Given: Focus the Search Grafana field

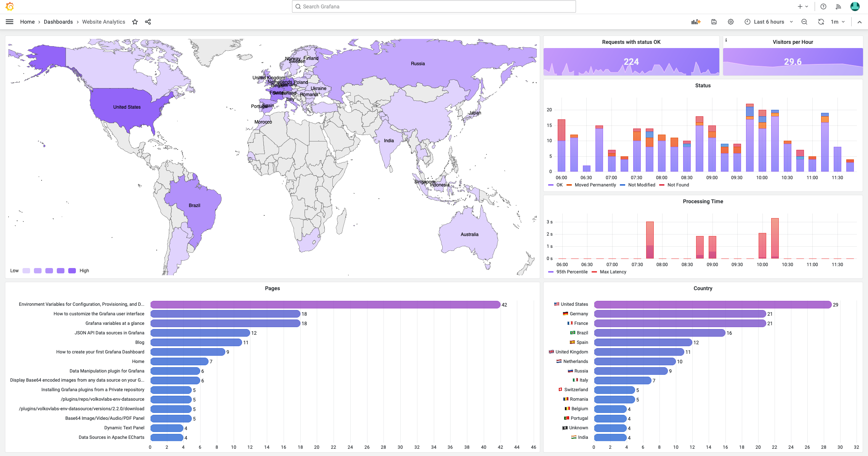Looking at the screenshot, I should tap(434, 6).
